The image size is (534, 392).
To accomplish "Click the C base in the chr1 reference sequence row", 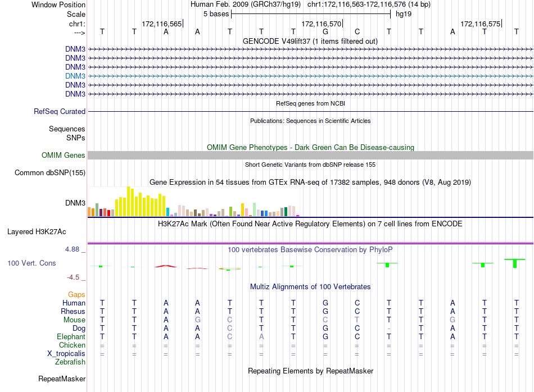I will point(357,31).
